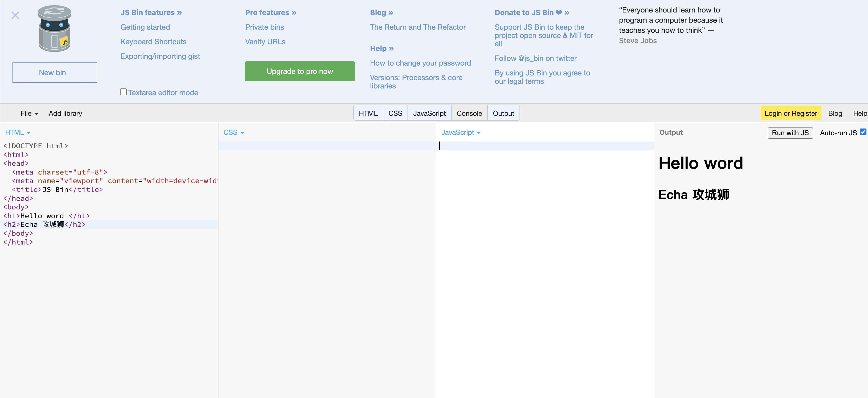868x398 pixels.
Task: Toggle the Auto-run JS checkbox
Action: click(863, 132)
